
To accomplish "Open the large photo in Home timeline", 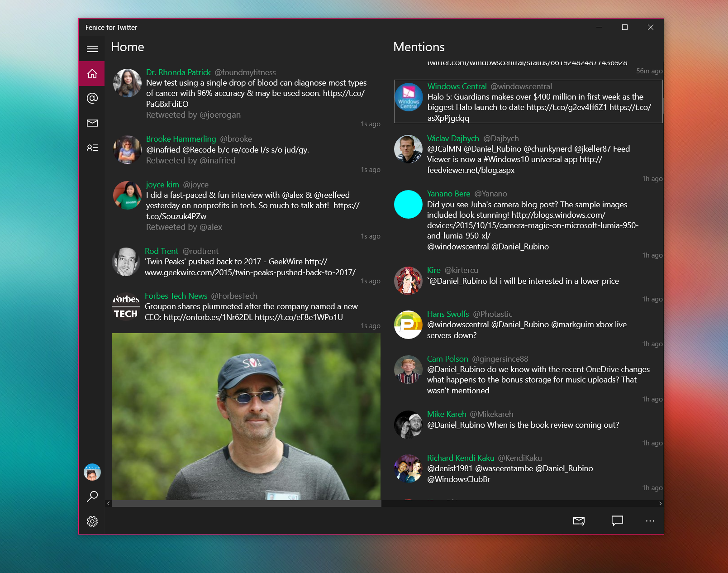I will (246, 416).
